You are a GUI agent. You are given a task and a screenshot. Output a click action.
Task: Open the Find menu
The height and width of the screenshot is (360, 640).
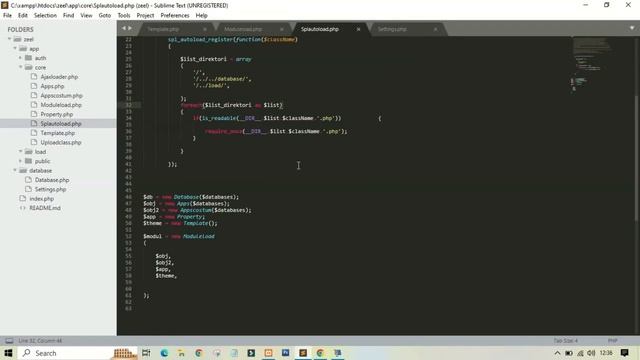(x=69, y=16)
